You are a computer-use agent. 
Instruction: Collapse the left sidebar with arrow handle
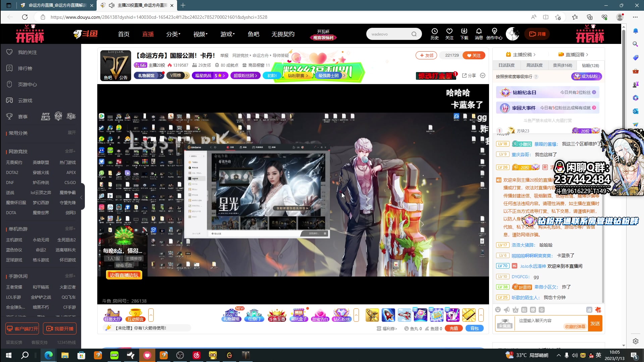[x=82, y=197]
